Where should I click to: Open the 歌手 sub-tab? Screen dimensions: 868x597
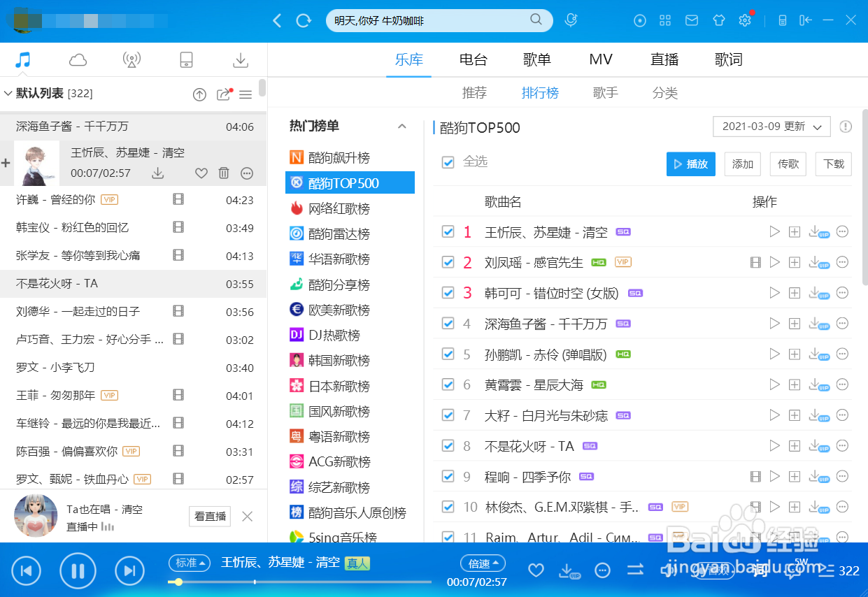pyautogui.click(x=606, y=93)
